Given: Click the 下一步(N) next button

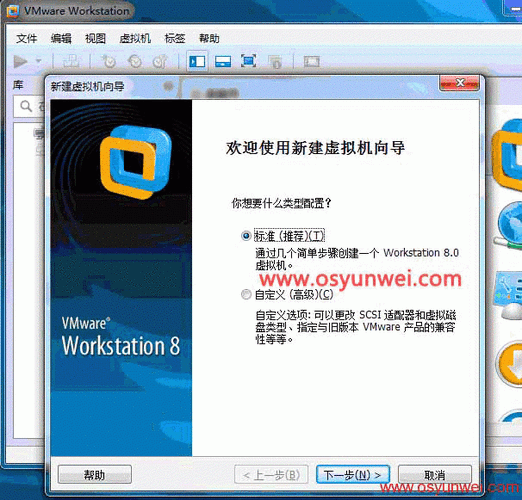Looking at the screenshot, I should point(353,474).
